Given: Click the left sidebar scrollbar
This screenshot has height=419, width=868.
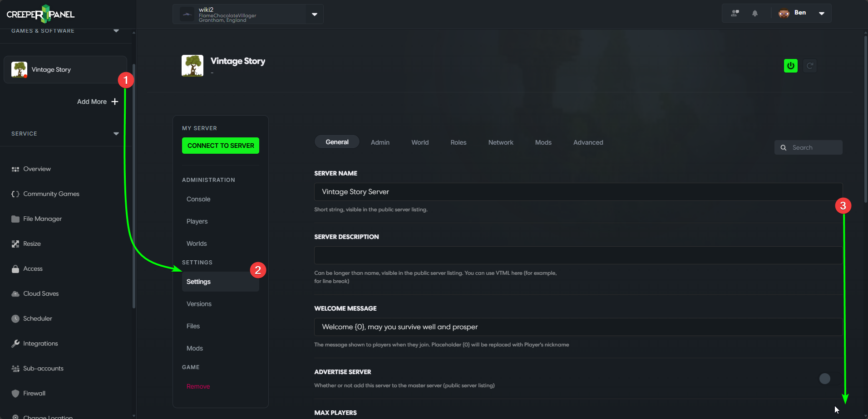Looking at the screenshot, I should (133, 186).
